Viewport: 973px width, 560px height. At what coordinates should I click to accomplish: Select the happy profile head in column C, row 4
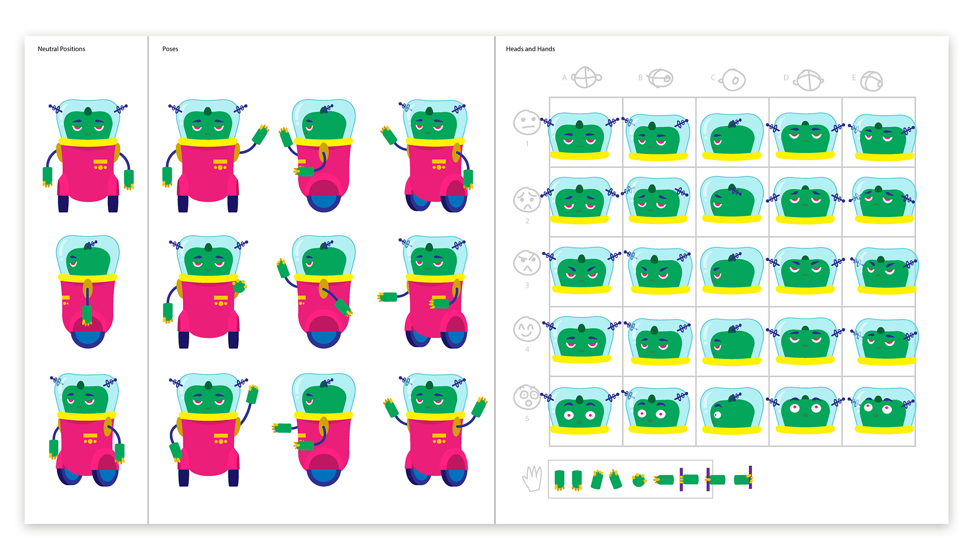(732, 341)
